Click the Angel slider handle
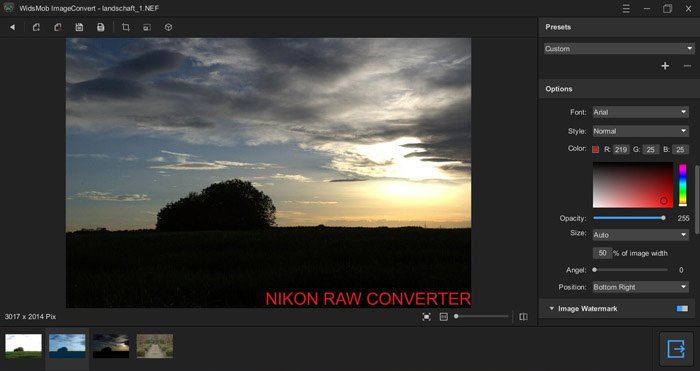The height and width of the screenshot is (371, 700). coord(595,270)
